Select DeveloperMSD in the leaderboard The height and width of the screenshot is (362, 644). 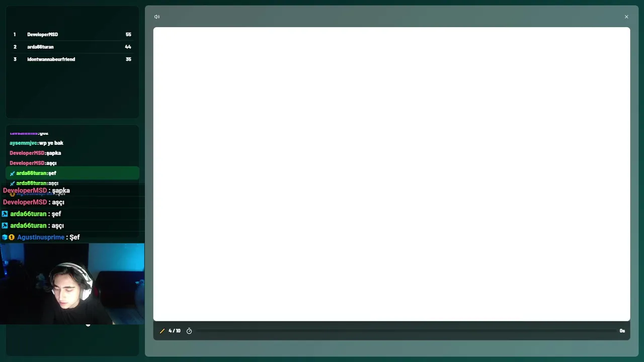click(42, 34)
